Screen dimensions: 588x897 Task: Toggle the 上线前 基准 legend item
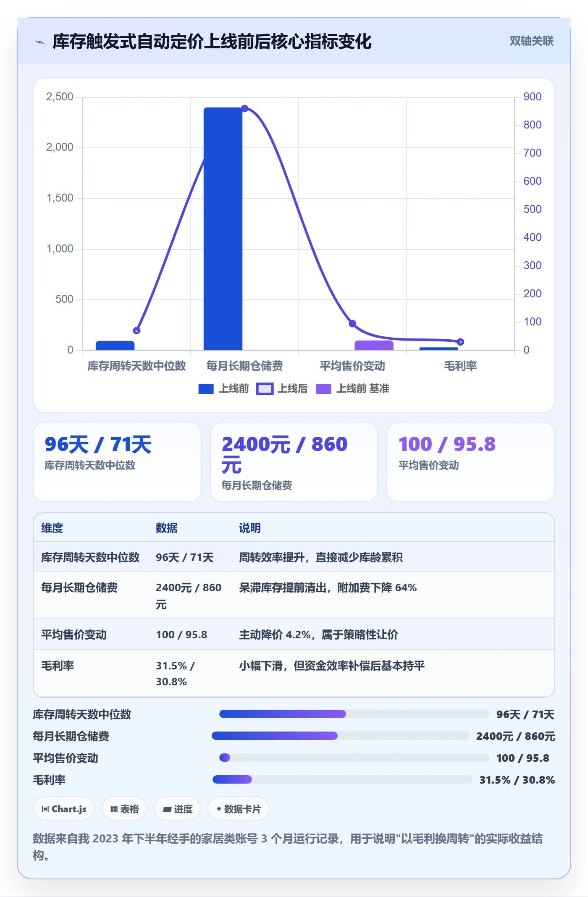coord(353,389)
